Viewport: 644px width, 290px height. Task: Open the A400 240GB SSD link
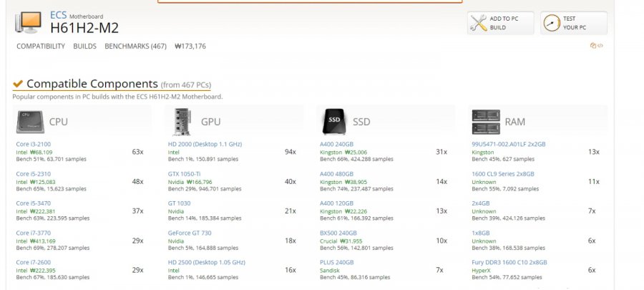click(x=336, y=144)
